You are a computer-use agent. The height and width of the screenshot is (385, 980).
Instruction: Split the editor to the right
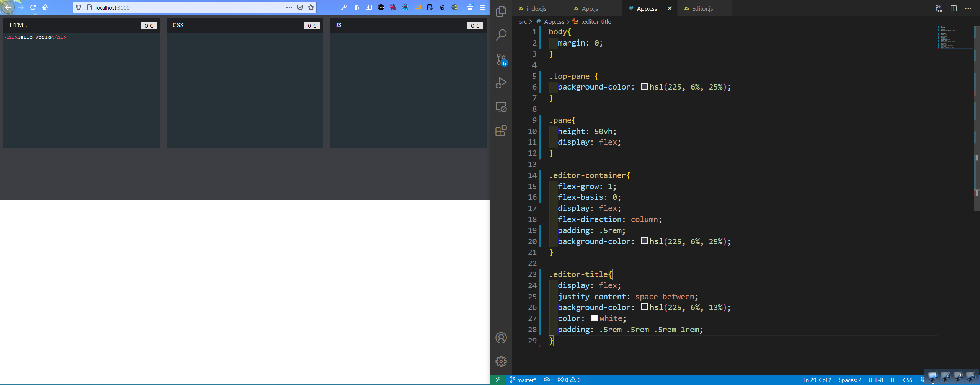pyautogui.click(x=954, y=8)
